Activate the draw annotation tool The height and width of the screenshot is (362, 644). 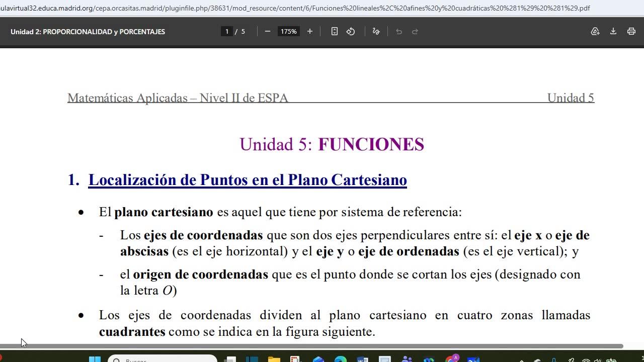tap(376, 31)
